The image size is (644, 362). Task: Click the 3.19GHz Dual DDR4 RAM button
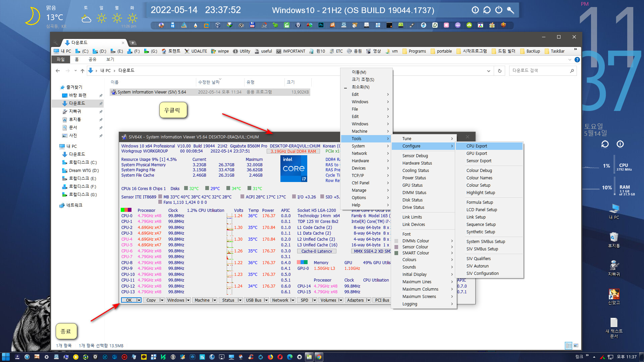point(293,152)
